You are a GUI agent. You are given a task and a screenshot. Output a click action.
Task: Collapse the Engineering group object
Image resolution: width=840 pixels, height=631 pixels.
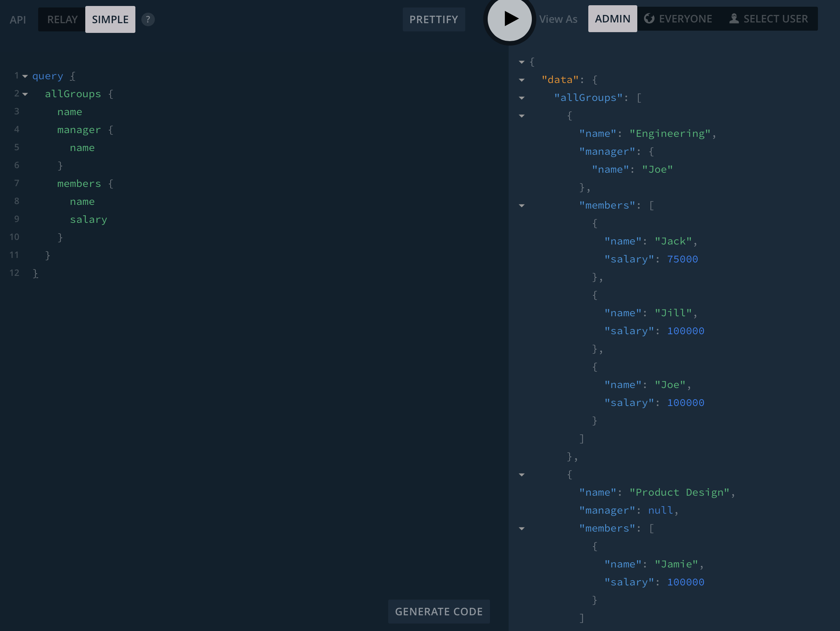point(521,116)
